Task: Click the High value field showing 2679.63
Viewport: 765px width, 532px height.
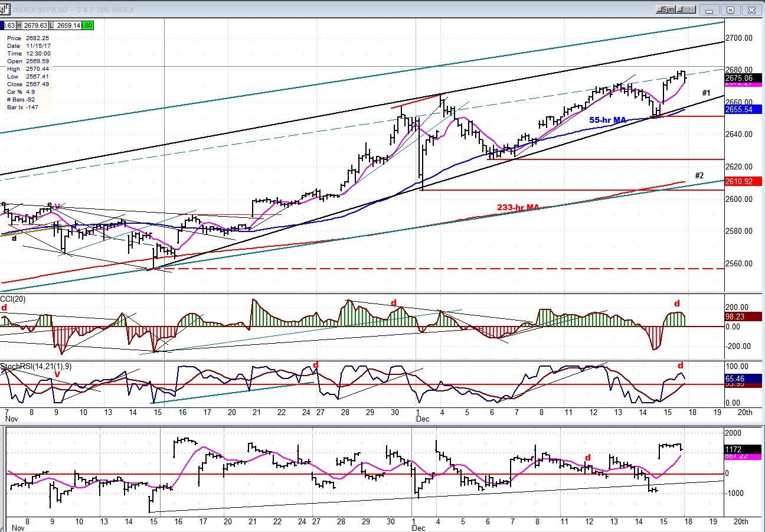Action: click(x=35, y=25)
